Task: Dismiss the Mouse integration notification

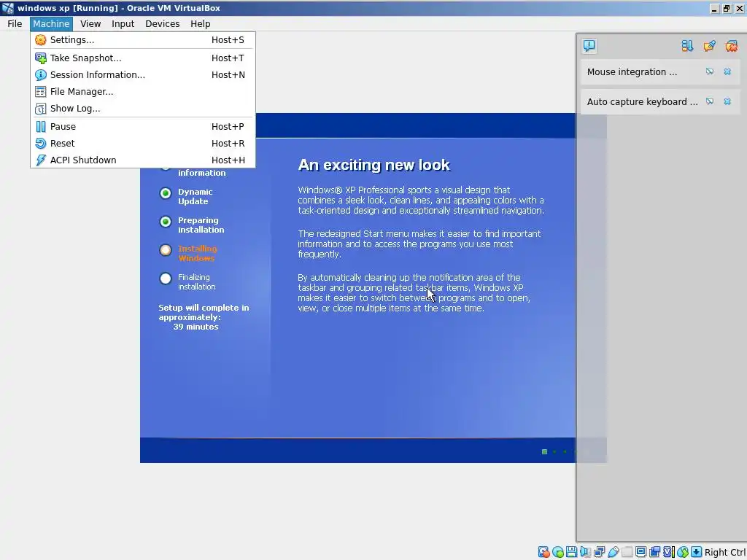Action: [x=727, y=72]
